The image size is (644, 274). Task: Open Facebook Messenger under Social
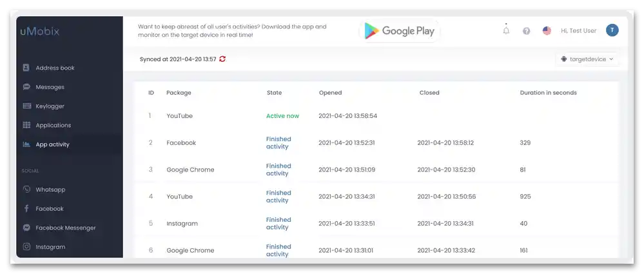click(66, 228)
